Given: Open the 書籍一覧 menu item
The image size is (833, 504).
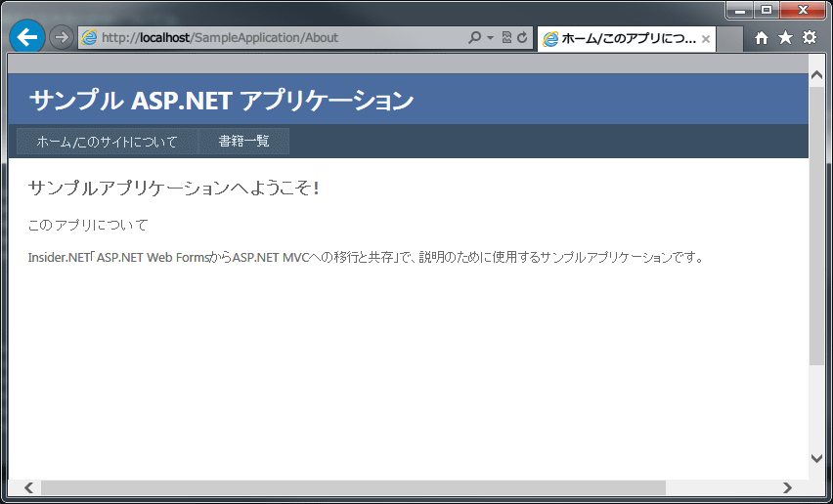Looking at the screenshot, I should (243, 142).
